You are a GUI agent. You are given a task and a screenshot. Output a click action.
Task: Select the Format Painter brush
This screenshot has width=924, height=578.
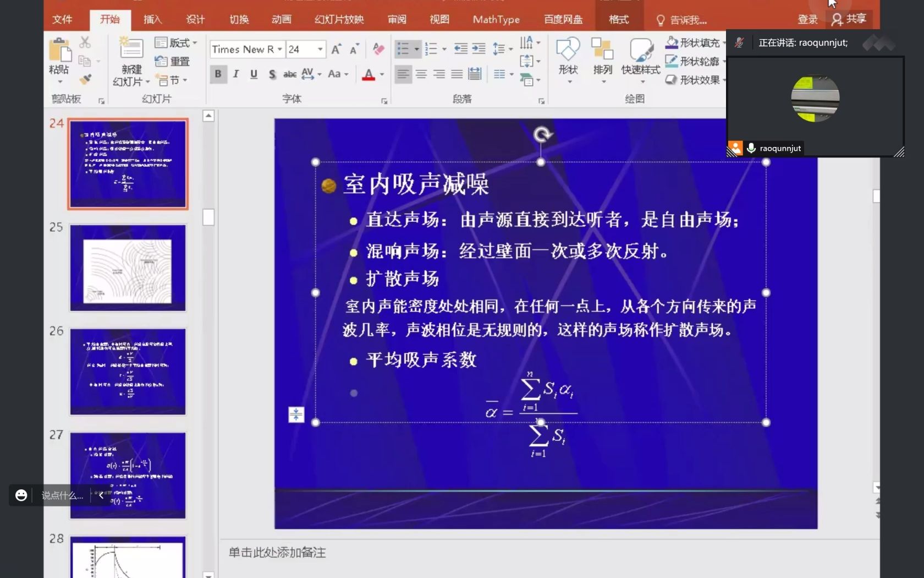85,79
